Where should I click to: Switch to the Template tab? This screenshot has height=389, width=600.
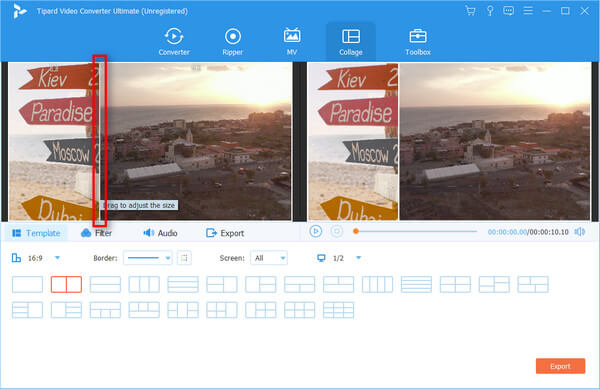36,233
